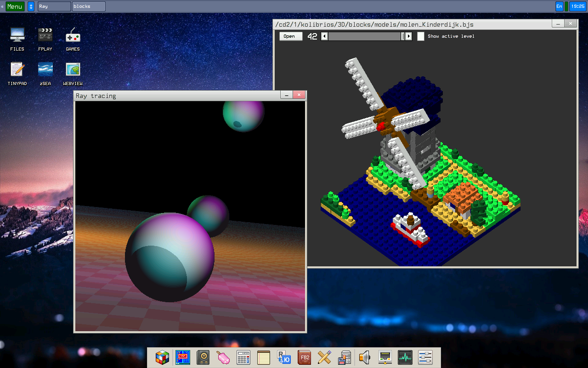Click the blue up-down arrow beside Menu

click(x=31, y=6)
